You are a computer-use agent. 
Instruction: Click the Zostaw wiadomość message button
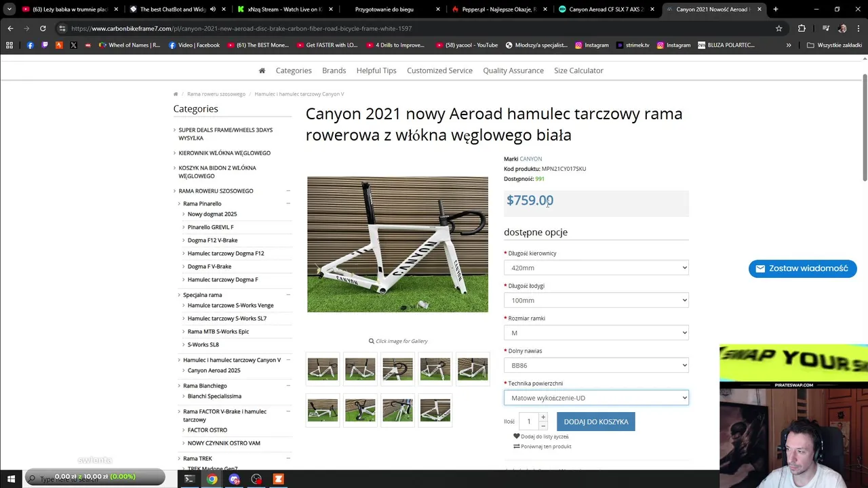point(803,268)
